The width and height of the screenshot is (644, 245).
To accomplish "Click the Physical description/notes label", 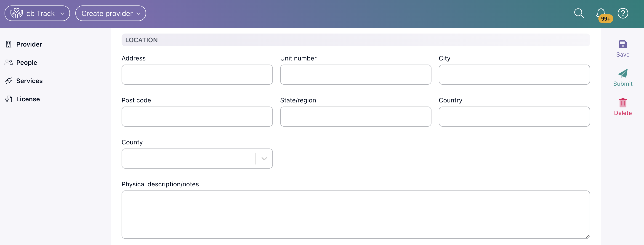I will [x=160, y=184].
